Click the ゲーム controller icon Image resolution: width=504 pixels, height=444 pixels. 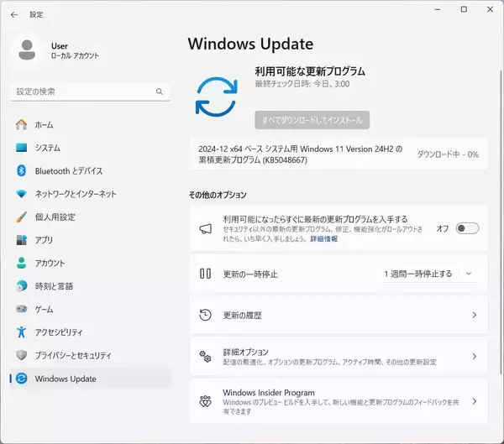point(22,309)
